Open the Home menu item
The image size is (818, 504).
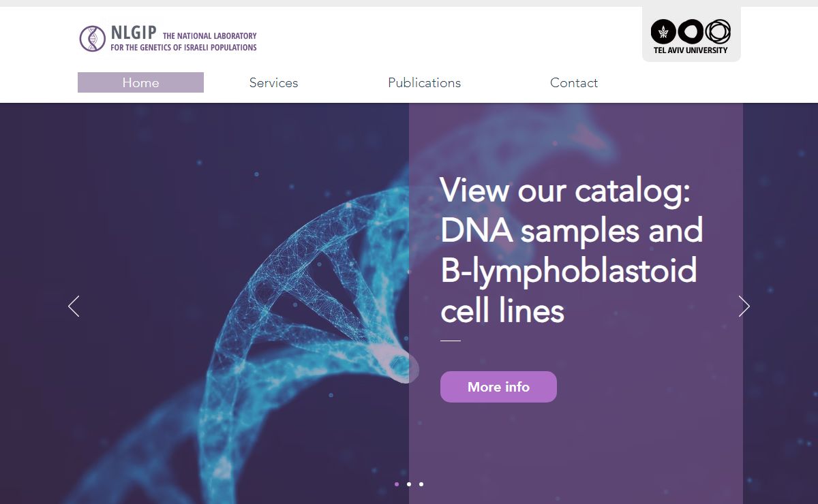(140, 82)
